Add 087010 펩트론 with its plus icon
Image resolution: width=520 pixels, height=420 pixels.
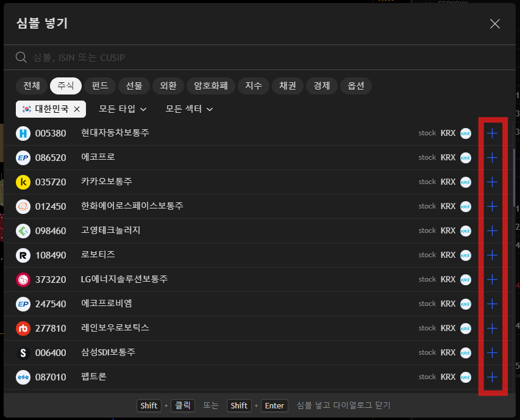(x=492, y=377)
